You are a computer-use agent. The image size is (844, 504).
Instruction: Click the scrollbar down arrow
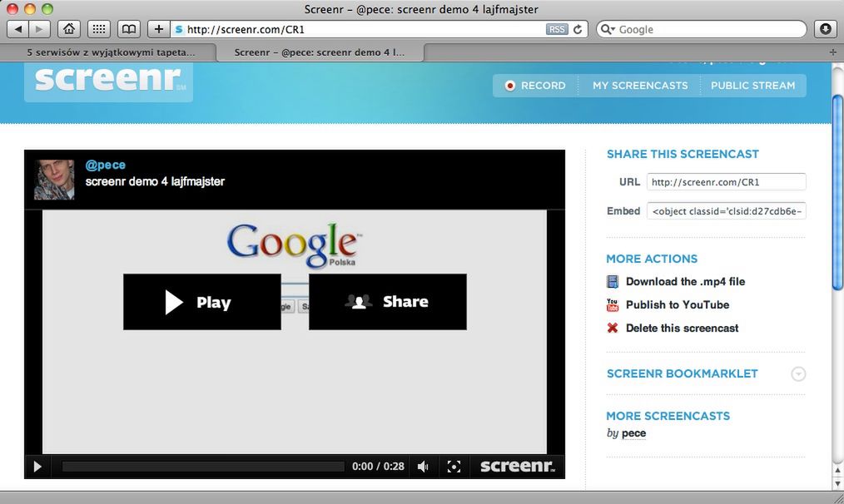(x=837, y=483)
